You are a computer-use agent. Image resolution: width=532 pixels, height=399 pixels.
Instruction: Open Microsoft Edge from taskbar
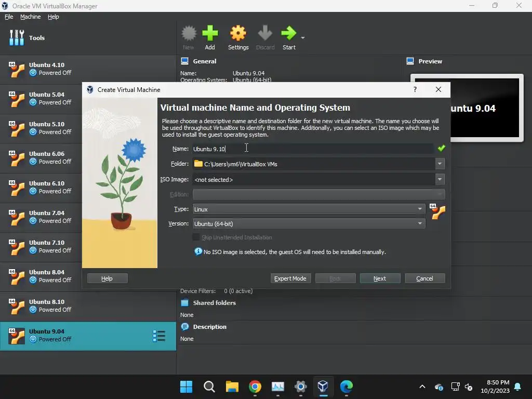(x=346, y=387)
